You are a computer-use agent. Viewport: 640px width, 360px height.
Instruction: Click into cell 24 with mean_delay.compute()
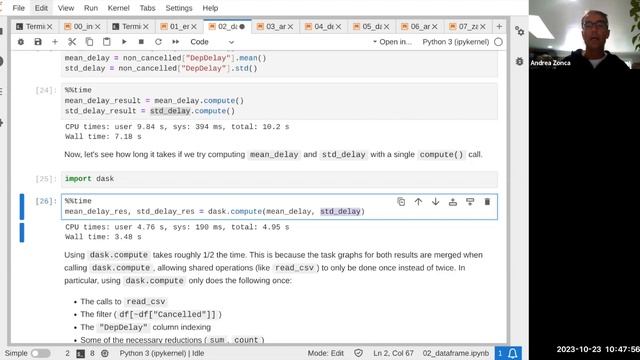click(279, 100)
